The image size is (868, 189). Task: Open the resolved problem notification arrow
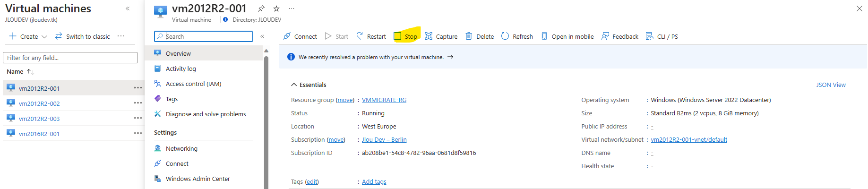(x=450, y=57)
